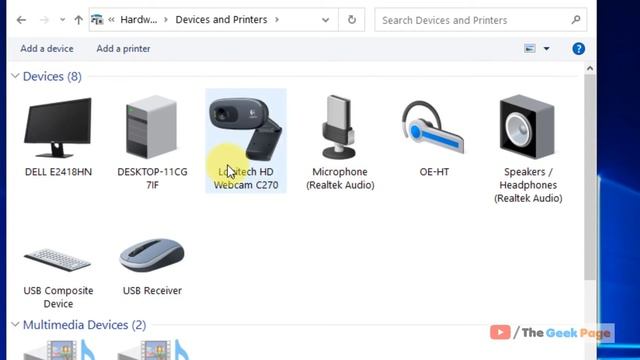640x360 pixels.
Task: Click the change view icon
Action: (530, 49)
